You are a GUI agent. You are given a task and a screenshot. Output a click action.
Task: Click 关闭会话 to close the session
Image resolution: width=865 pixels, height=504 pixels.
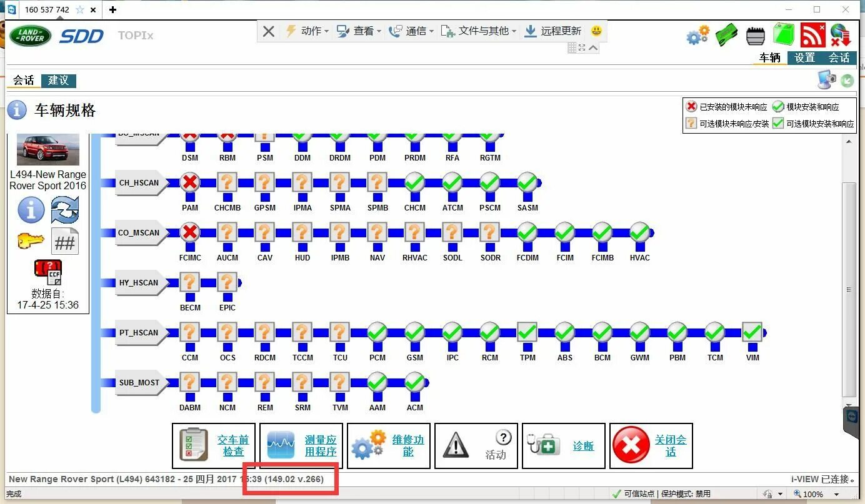pos(671,445)
